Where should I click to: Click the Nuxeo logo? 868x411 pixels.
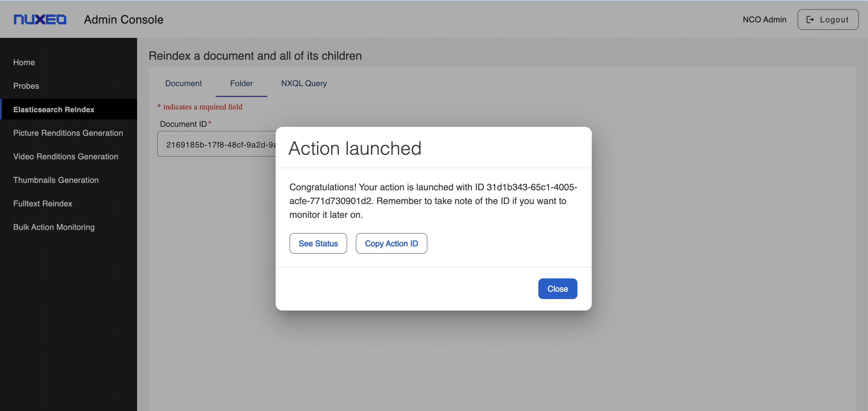coord(40,20)
